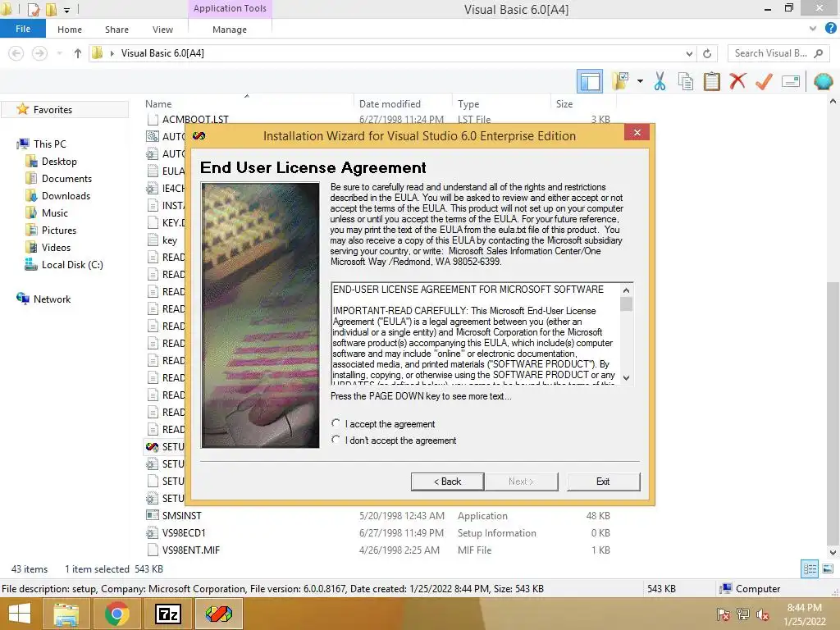This screenshot has height=630, width=840.
Task: Click the Application Tools contextual tab
Action: [230, 8]
